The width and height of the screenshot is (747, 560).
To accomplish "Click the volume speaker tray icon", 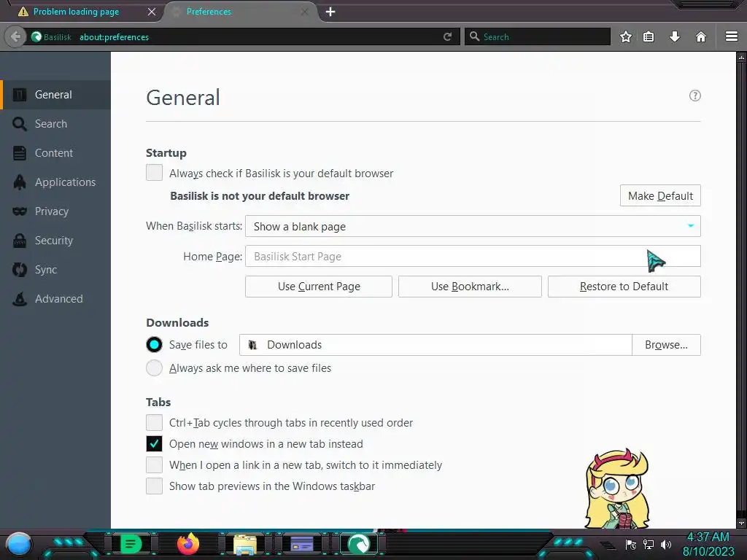I will click(x=666, y=544).
